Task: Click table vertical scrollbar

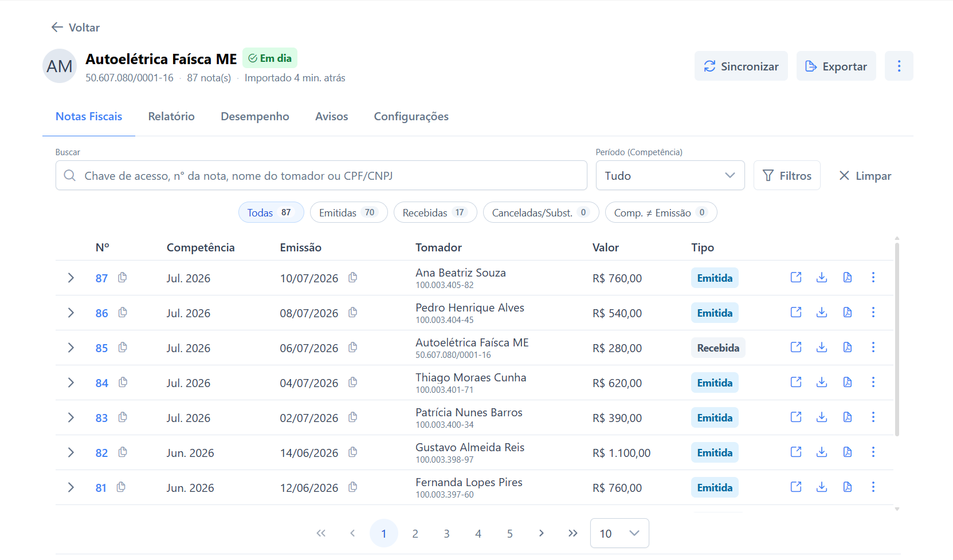Action: 897,339
